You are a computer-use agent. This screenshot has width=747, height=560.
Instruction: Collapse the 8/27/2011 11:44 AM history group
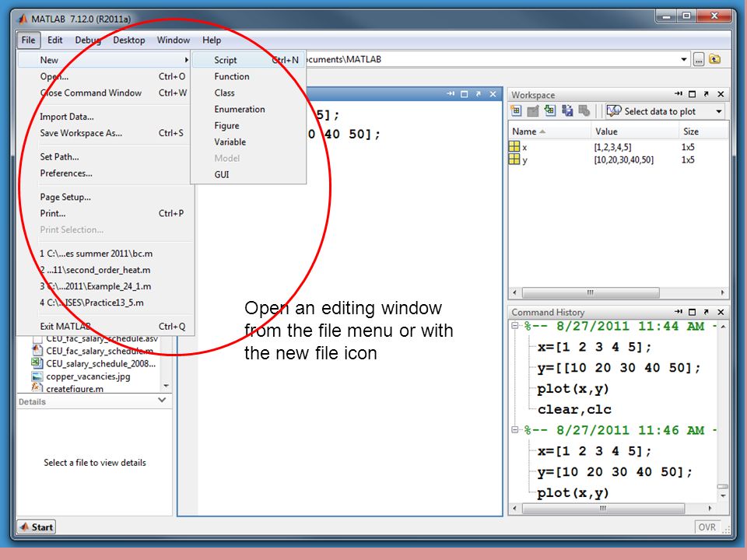(x=514, y=326)
